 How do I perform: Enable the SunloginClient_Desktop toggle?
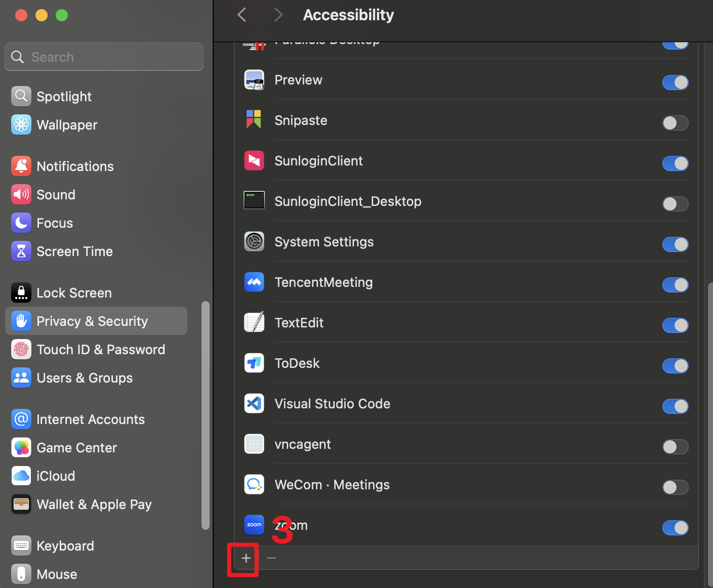676,204
